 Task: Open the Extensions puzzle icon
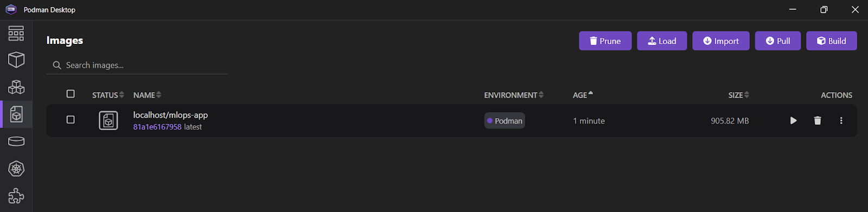tap(16, 196)
